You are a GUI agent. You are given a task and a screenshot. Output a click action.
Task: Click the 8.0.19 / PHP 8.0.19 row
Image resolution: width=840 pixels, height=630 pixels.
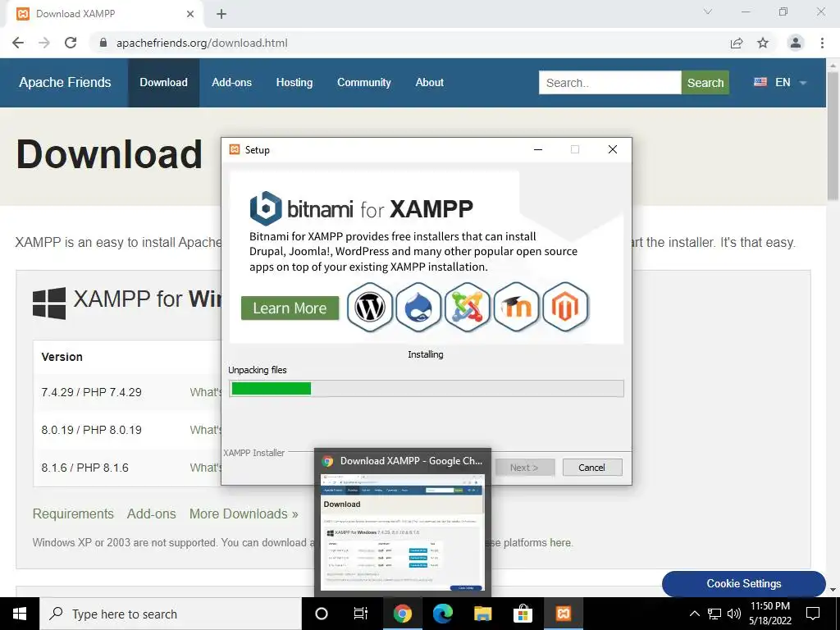click(128, 430)
